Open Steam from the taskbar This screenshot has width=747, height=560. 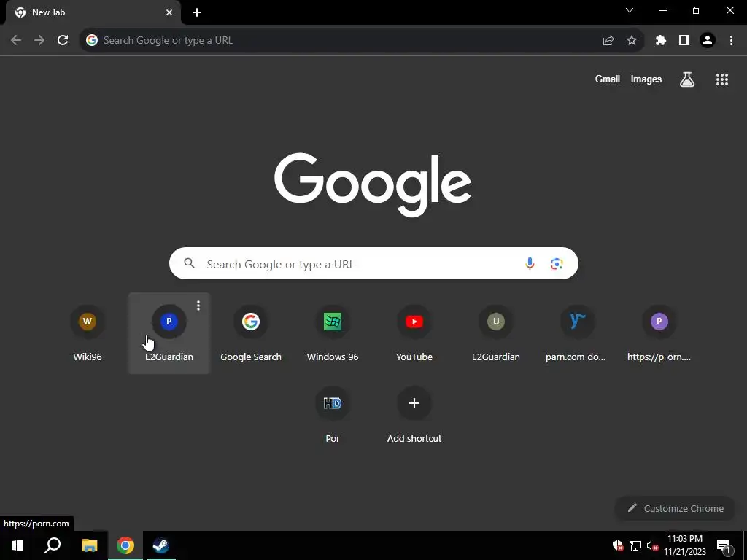(160, 545)
